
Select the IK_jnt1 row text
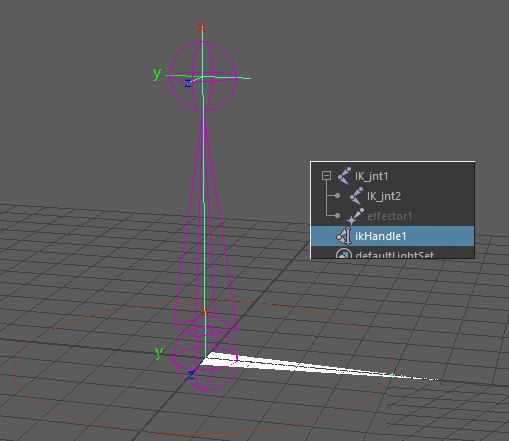click(372, 176)
